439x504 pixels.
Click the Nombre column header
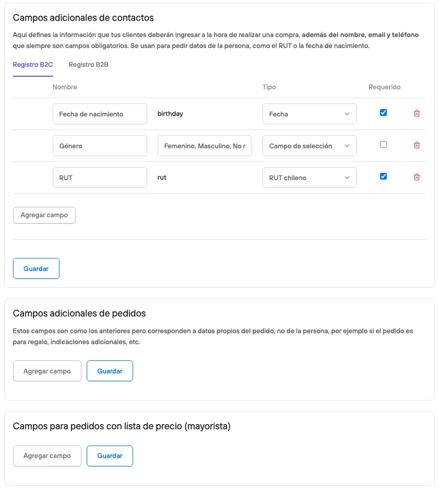pyautogui.click(x=65, y=87)
